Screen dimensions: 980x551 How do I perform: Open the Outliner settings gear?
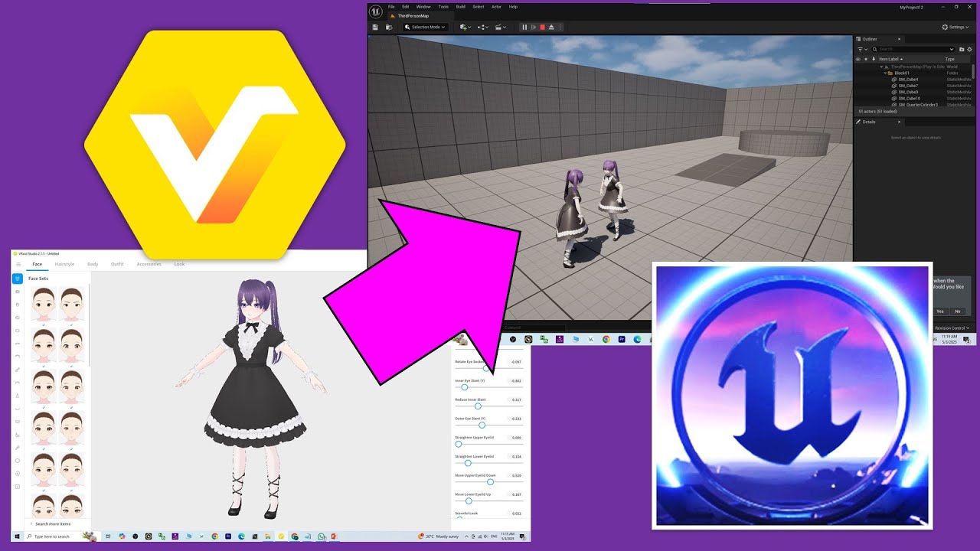tap(969, 49)
